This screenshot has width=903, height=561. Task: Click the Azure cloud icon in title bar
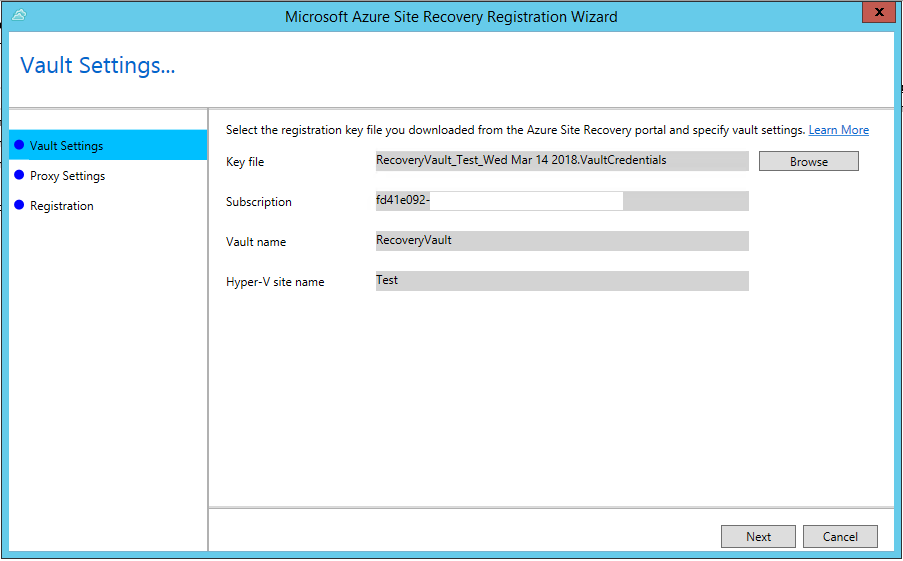(x=18, y=15)
